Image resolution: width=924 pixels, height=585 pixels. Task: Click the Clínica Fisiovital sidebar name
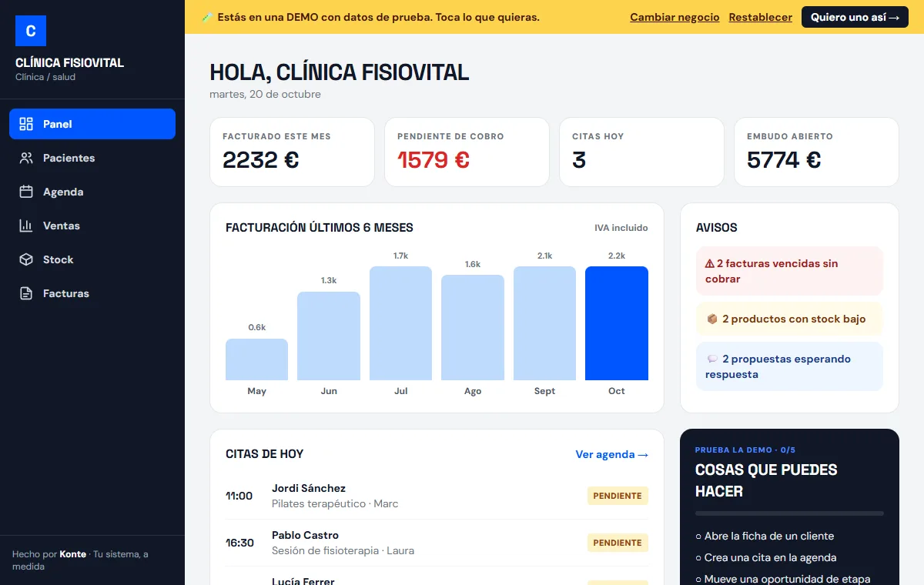(69, 63)
